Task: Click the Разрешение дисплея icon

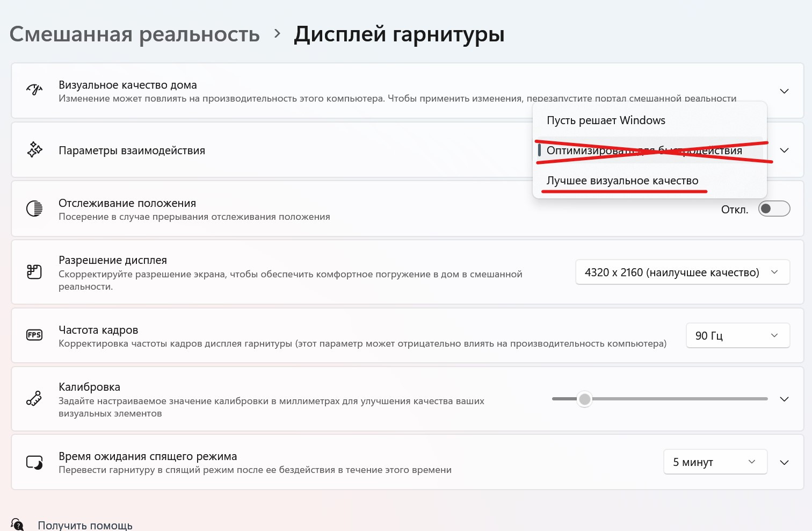Action: point(34,272)
